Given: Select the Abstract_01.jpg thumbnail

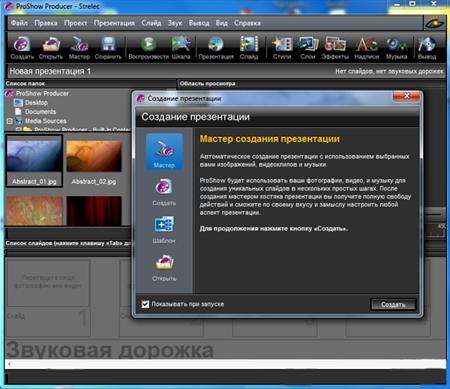Looking at the screenshot, I should pyautogui.click(x=34, y=160).
